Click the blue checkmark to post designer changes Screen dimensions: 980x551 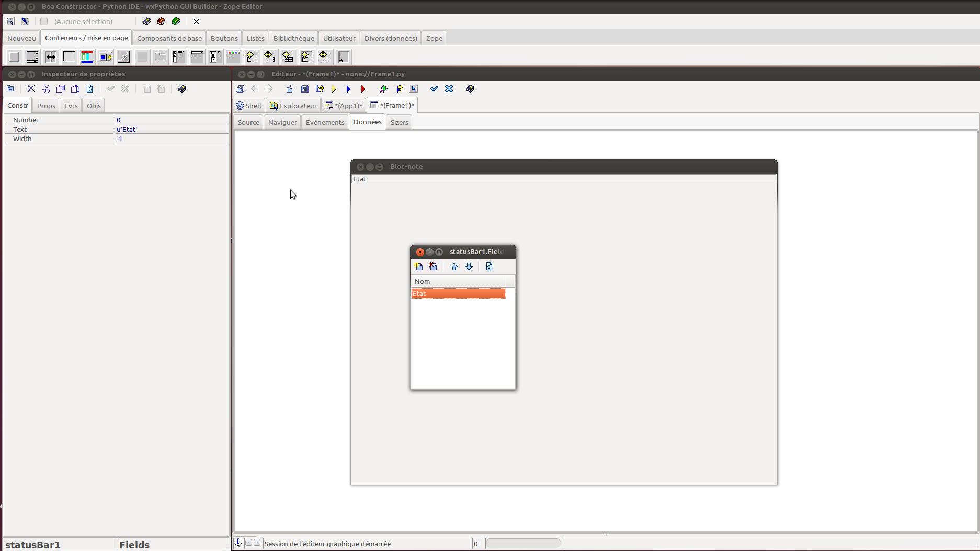click(x=434, y=89)
